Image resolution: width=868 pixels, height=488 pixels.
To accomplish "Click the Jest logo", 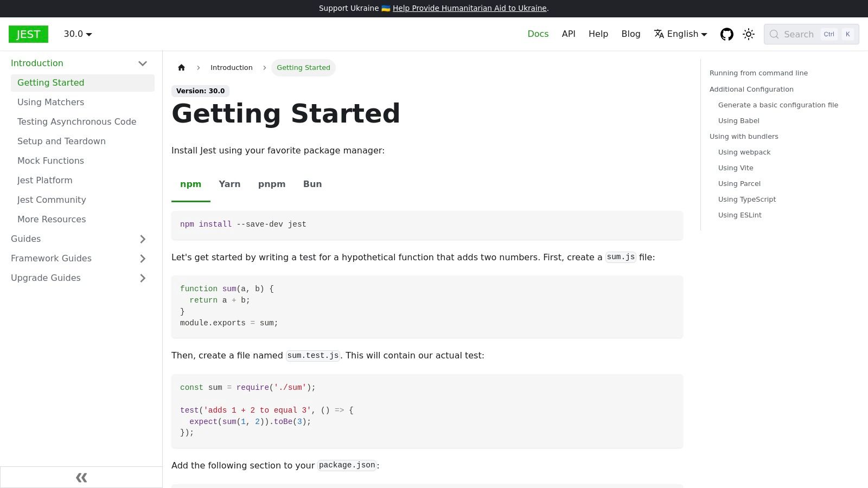I will pos(28,34).
